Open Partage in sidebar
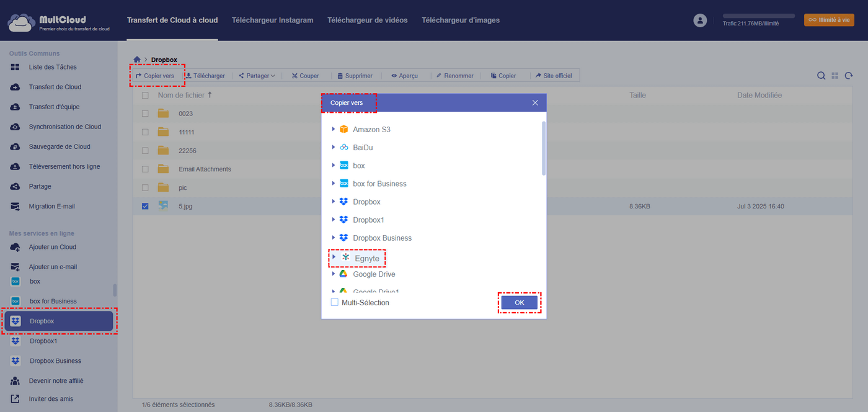868x412 pixels. click(40, 186)
